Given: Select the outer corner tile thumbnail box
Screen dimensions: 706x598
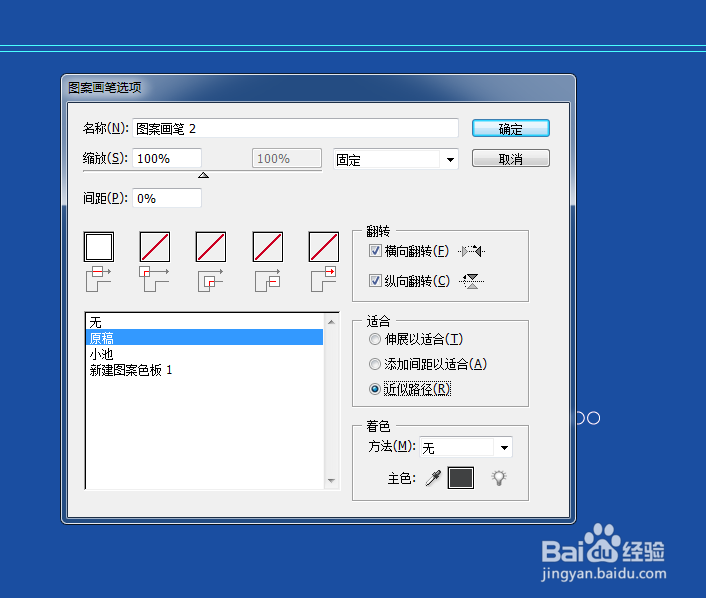Looking at the screenshot, I should coord(155,247).
